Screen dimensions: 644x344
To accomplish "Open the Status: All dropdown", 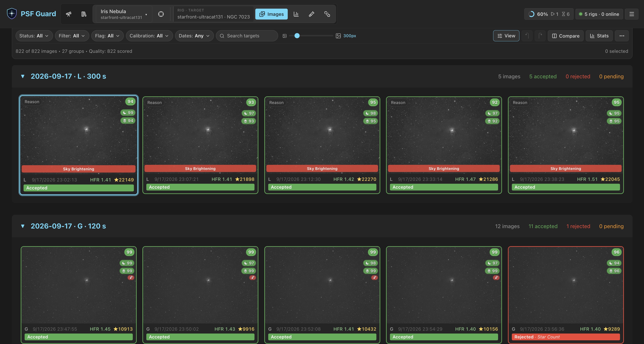I will coord(34,36).
